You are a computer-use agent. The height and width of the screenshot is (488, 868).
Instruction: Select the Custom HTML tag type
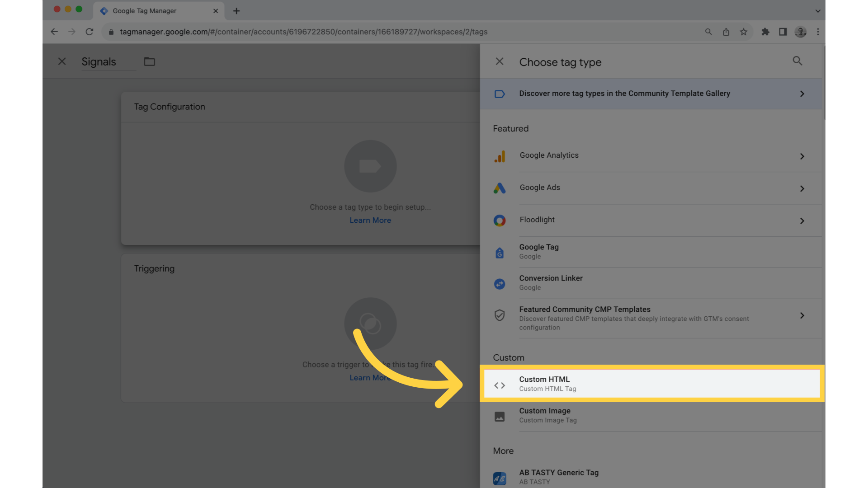coord(652,384)
